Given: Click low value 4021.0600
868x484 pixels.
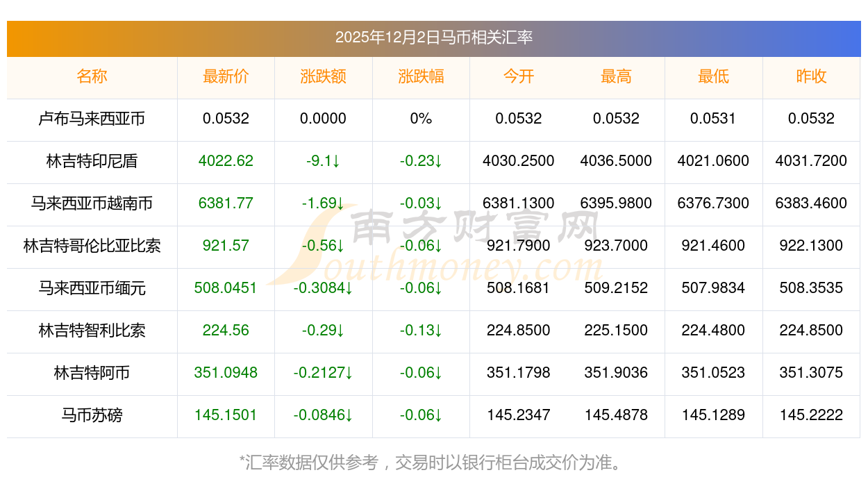Looking at the screenshot, I should tap(714, 161).
